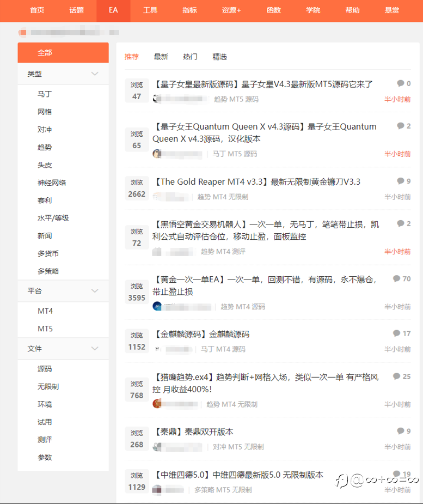Open the 黄金一次一单EA post
The image size is (423, 504).
point(265,286)
